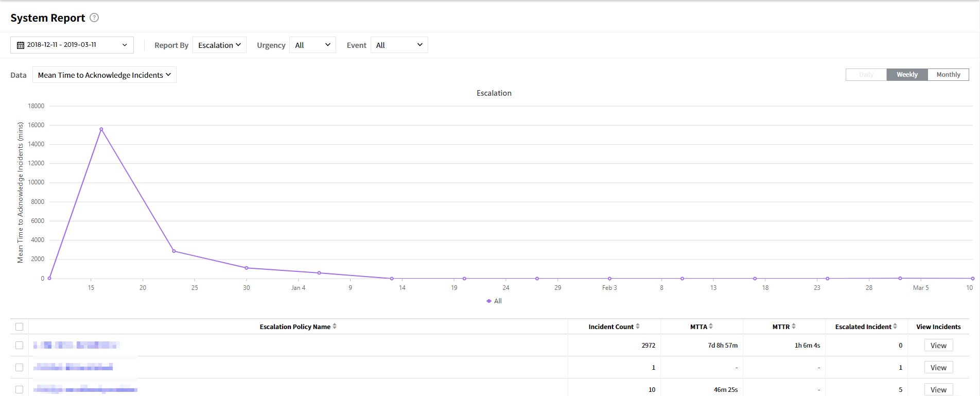Expand the Urgency dropdown
The image size is (980, 396).
[x=312, y=45]
